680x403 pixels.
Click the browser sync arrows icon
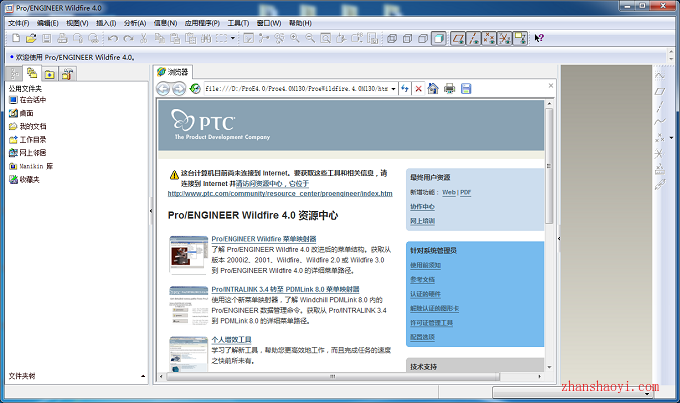tap(405, 88)
